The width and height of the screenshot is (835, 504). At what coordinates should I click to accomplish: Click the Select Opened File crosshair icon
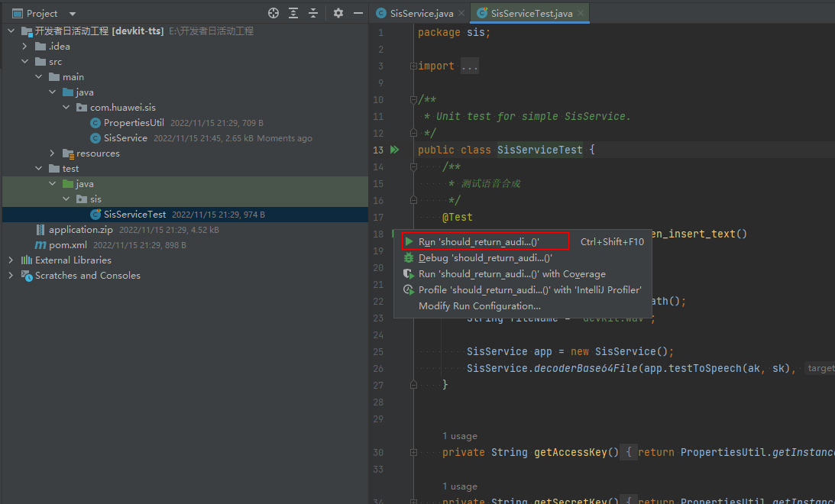(273, 13)
